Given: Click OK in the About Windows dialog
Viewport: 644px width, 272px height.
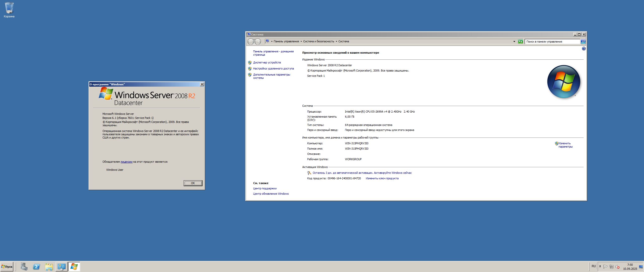Looking at the screenshot, I should point(193,183).
